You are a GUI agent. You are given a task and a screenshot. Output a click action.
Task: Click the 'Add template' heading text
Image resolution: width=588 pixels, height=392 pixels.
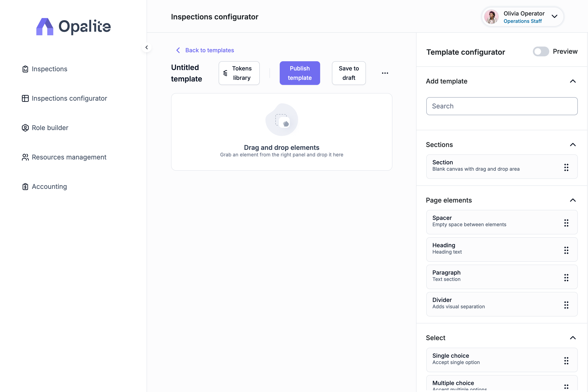tap(447, 81)
